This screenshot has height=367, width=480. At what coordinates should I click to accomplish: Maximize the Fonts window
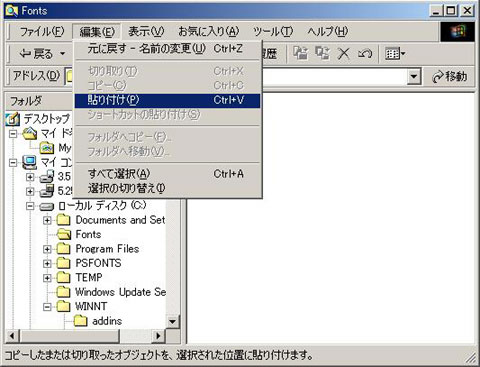coord(451,11)
